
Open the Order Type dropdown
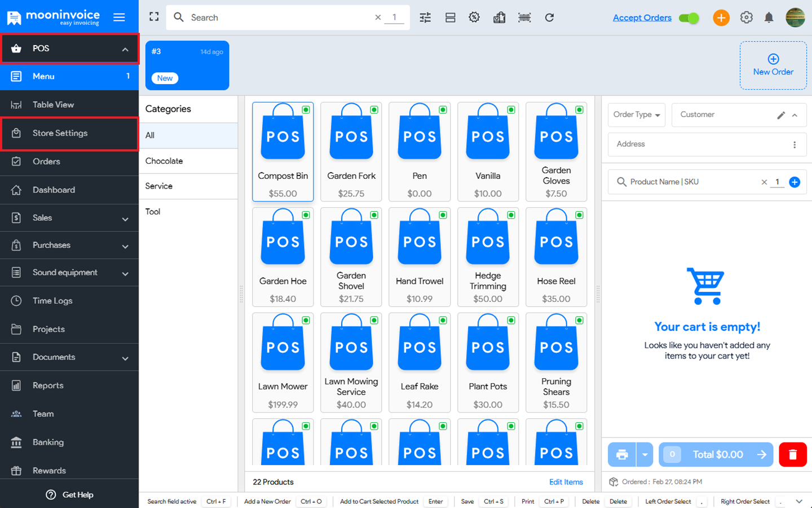pos(636,115)
